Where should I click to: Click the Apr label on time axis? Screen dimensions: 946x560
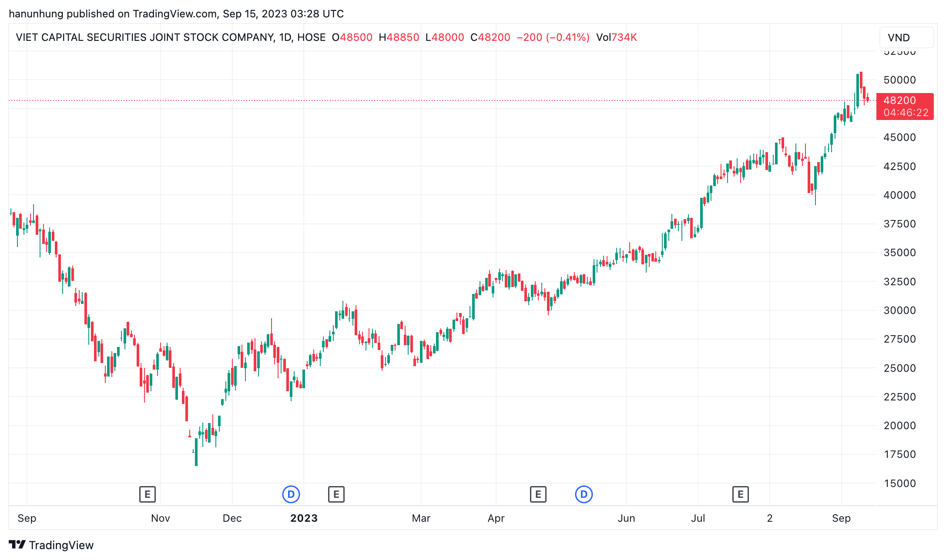pos(496,518)
